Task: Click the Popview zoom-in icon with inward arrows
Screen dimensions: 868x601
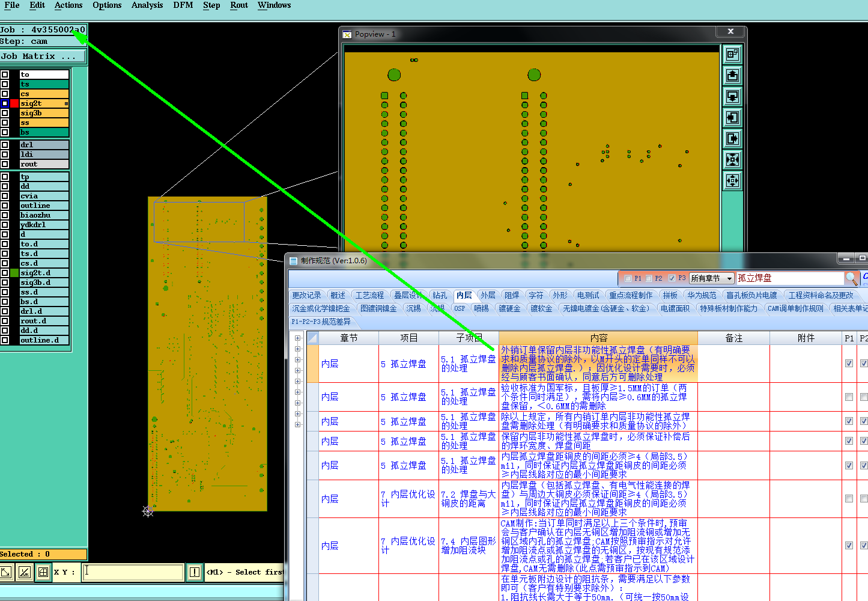Action: [x=732, y=160]
